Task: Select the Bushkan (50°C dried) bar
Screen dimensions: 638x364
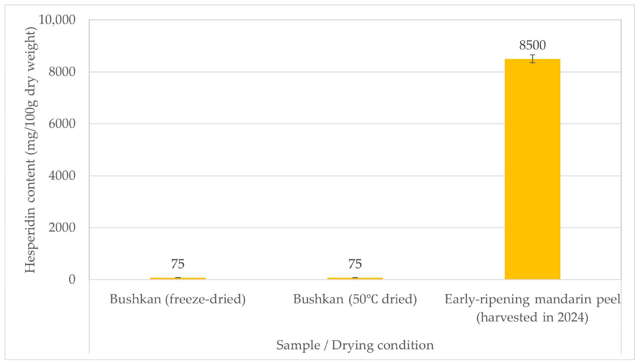Action: coord(355,278)
